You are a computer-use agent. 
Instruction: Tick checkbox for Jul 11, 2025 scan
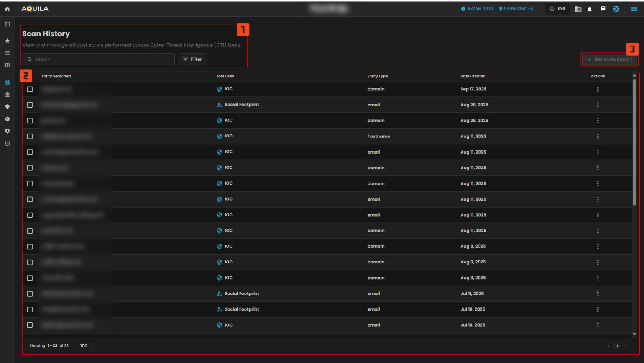(30, 294)
